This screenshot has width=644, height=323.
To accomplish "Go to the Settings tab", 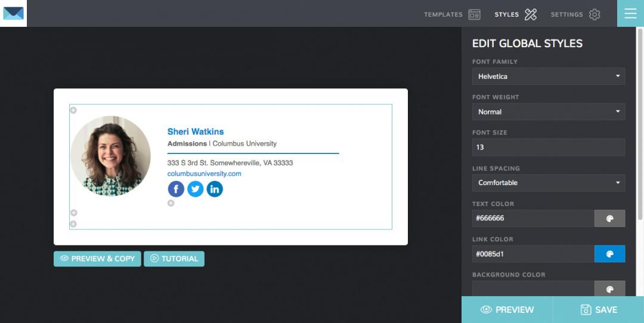I will pos(575,14).
